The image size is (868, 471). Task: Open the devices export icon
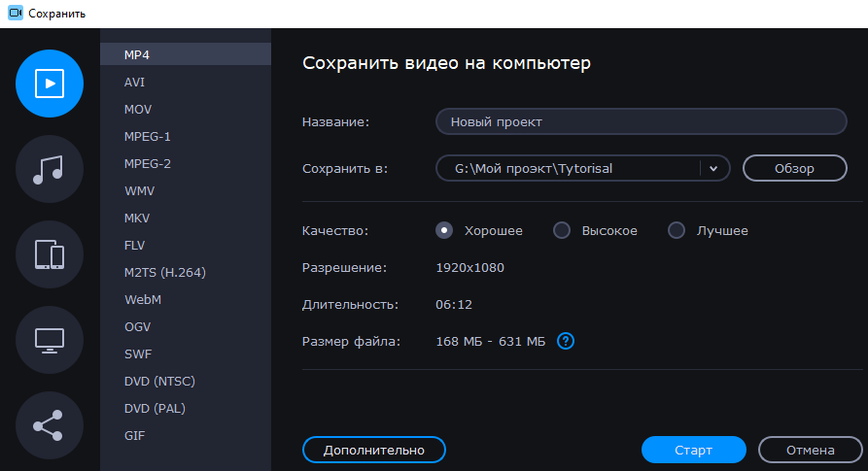tap(50, 255)
